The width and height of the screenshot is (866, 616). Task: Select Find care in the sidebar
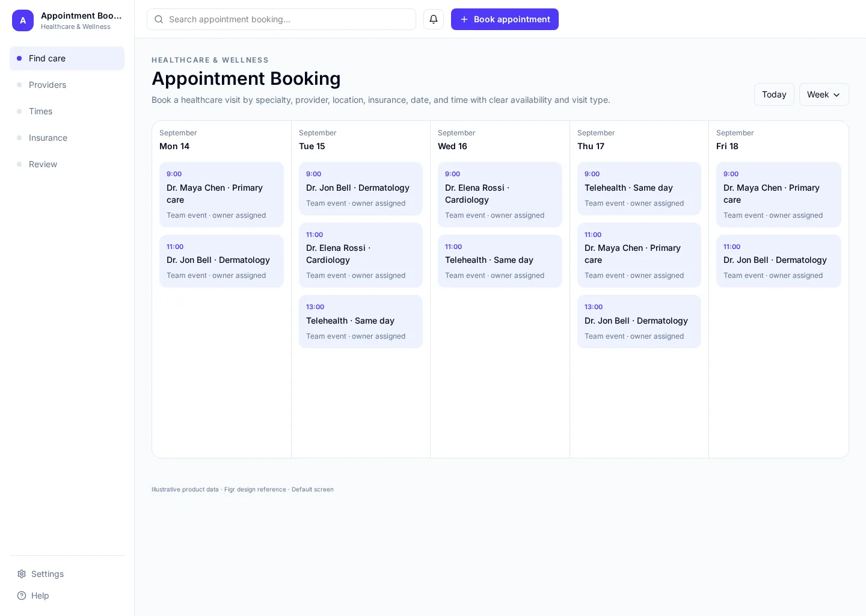pos(67,58)
